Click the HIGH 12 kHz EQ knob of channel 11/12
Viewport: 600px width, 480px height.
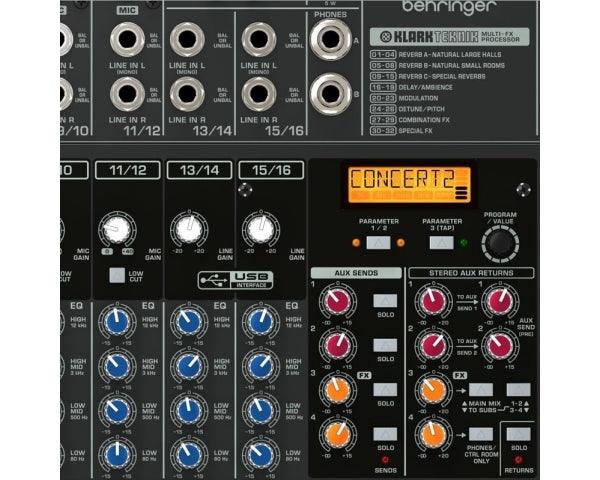pyautogui.click(x=117, y=322)
